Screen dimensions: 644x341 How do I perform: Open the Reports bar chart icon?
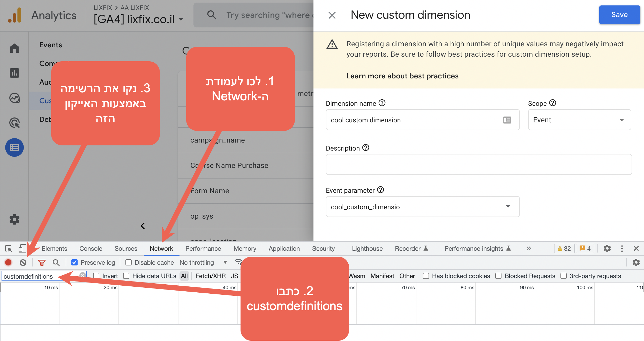tap(14, 73)
